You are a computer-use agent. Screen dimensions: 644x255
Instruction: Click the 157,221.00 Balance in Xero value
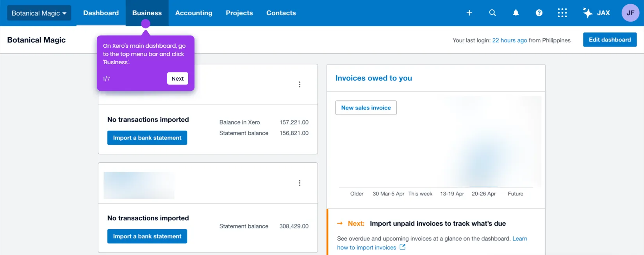coord(294,122)
